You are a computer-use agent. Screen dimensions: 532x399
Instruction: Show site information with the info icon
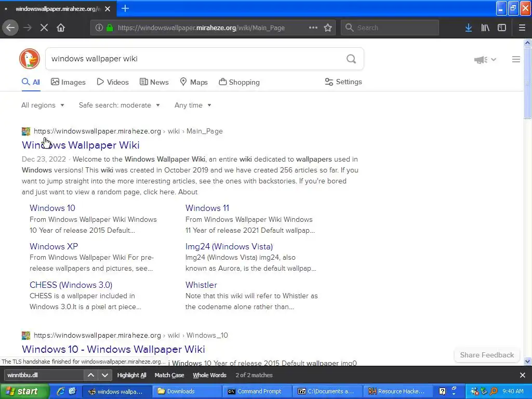tap(99, 28)
